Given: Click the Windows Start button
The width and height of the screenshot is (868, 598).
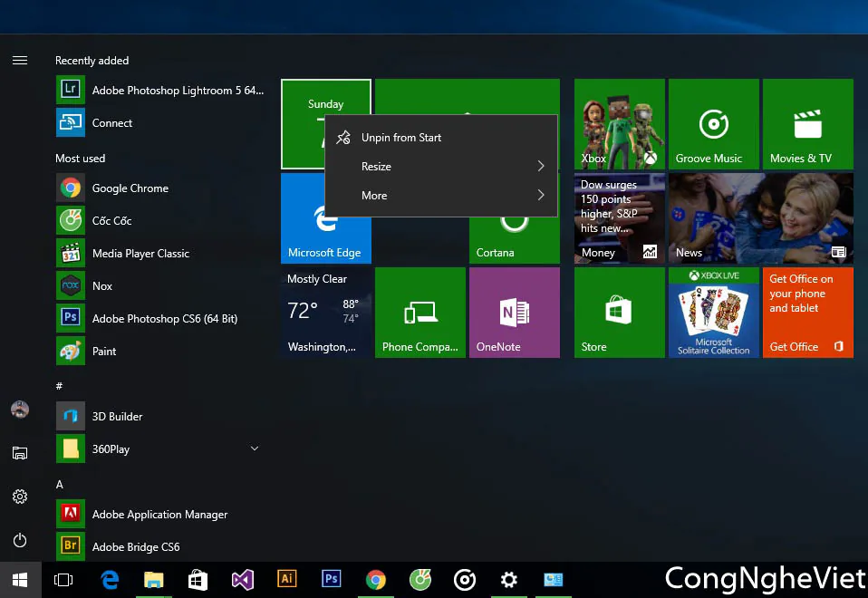Looking at the screenshot, I should point(21,580).
